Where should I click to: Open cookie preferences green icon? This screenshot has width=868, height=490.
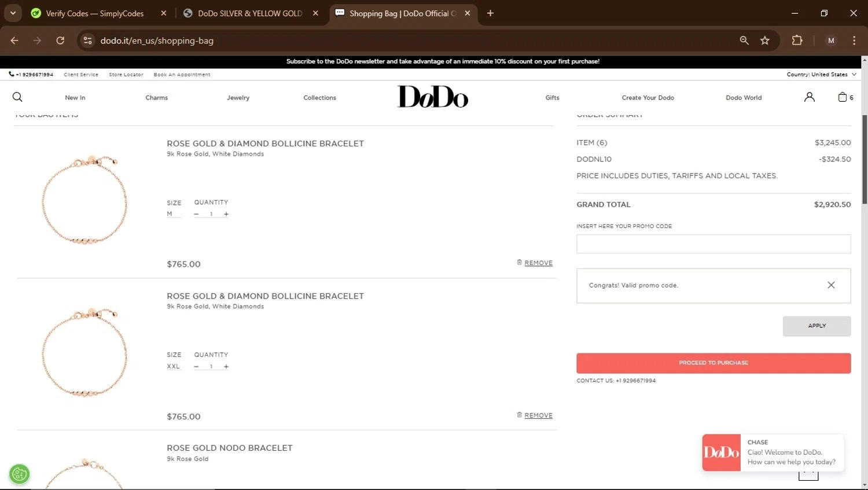click(19, 474)
